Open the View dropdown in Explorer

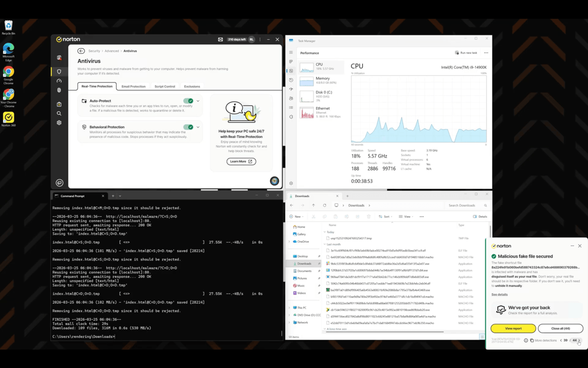pos(406,217)
